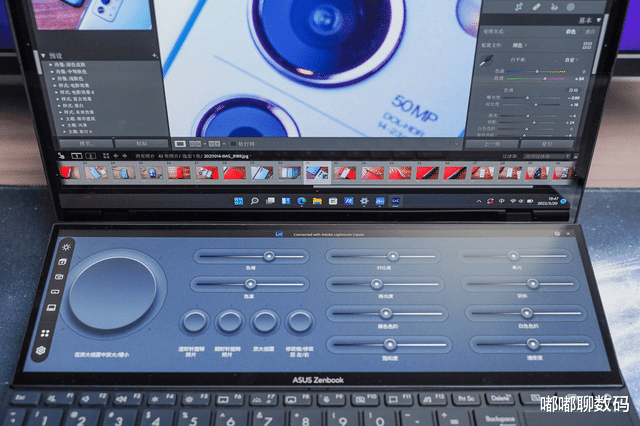The image size is (640, 426).
Task: Toggle filter switch at filmstrip right end
Action: click(x=575, y=156)
